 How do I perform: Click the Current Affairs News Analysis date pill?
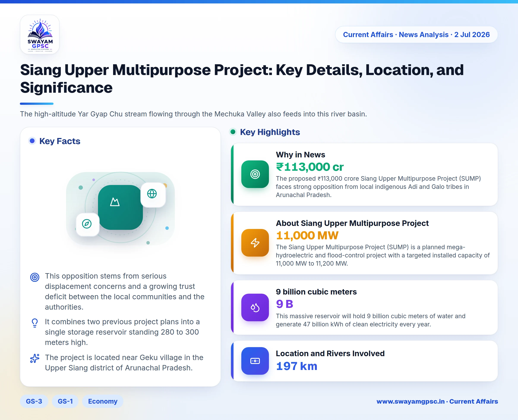tap(416, 34)
